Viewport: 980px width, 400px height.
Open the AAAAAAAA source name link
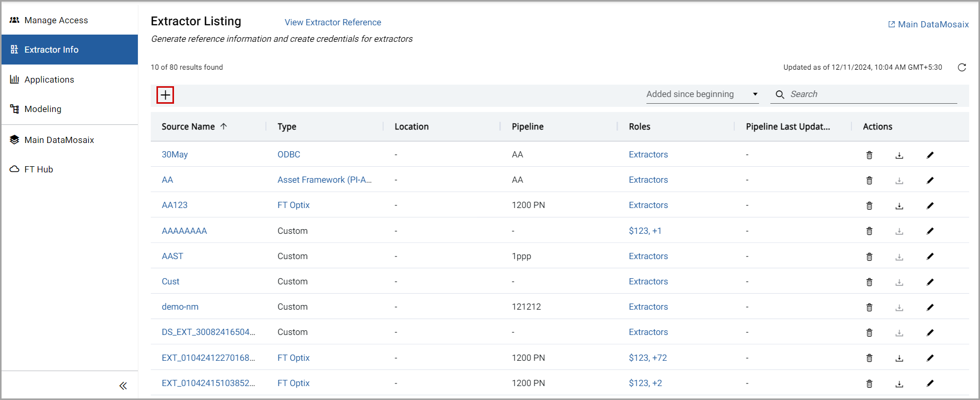pyautogui.click(x=184, y=231)
